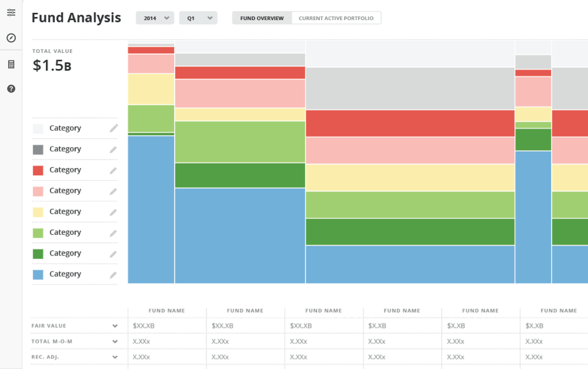Click the help question mark icon
588x369 pixels.
[11, 89]
